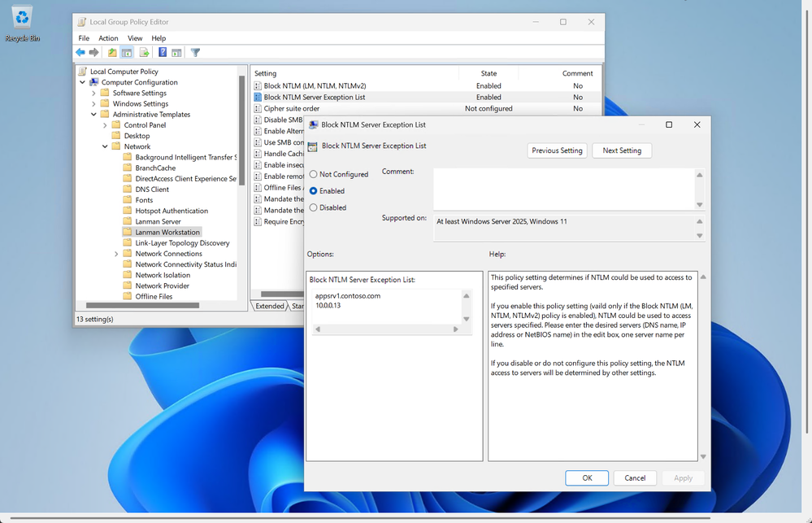Click the folder icon beside Lanman Server
812x523 pixels.
pos(128,221)
